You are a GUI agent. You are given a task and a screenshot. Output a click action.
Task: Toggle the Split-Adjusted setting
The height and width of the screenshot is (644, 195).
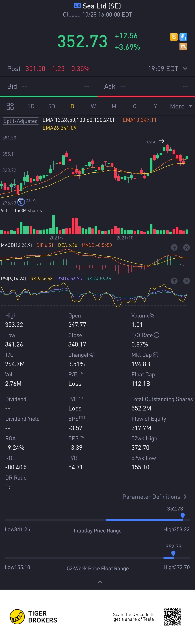21,121
